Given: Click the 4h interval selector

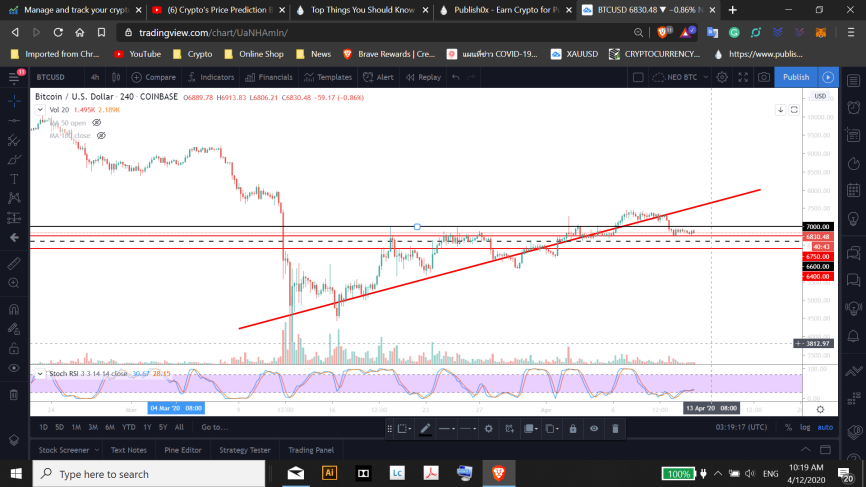Looking at the screenshot, I should click(95, 77).
